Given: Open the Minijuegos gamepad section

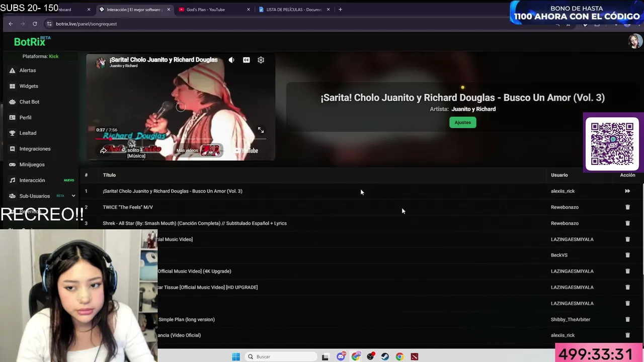Looking at the screenshot, I should pos(32,164).
